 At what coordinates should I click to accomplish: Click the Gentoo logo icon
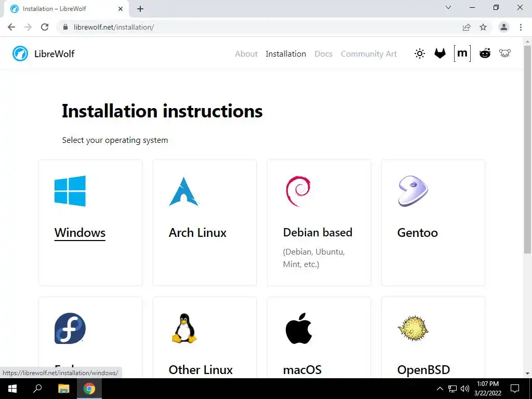[x=413, y=191]
